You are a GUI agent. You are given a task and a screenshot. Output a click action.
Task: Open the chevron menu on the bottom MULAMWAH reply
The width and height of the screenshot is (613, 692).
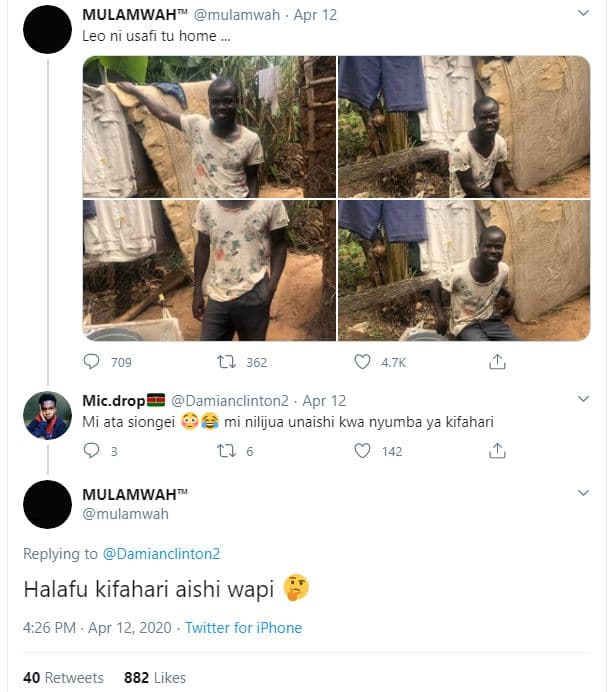coord(584,493)
